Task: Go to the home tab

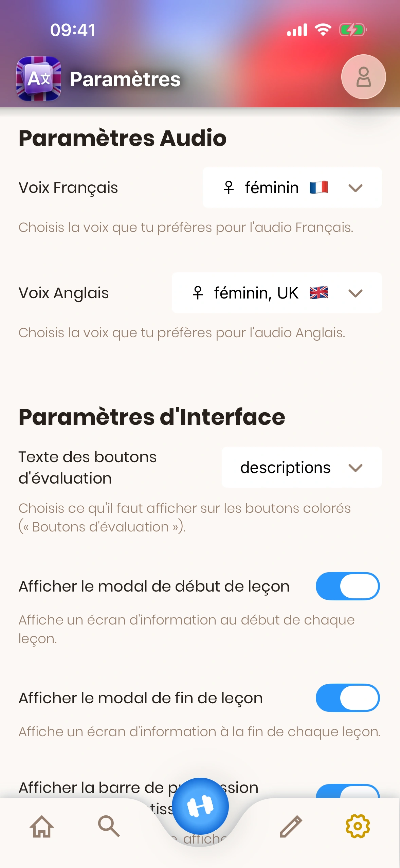Action: click(42, 826)
